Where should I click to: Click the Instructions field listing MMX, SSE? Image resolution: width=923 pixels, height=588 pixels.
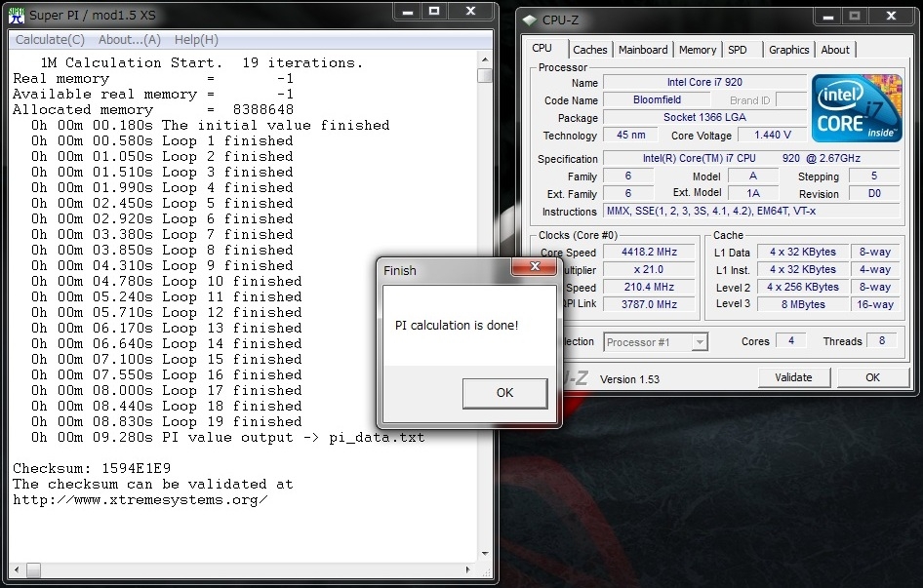[x=751, y=211]
